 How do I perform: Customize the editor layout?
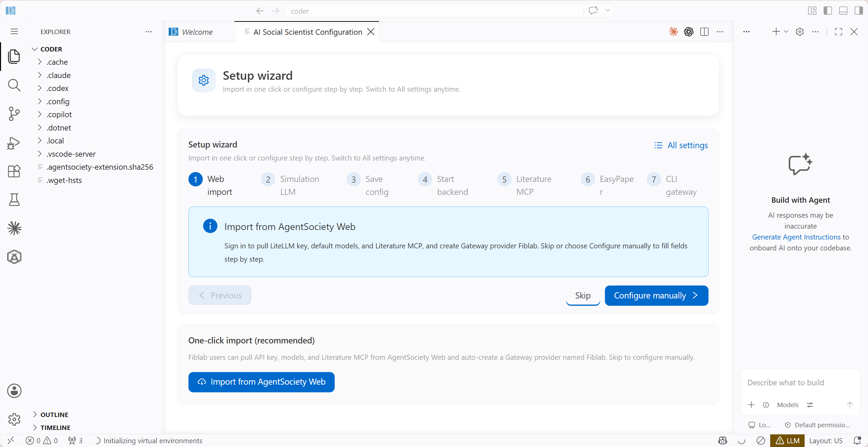point(812,11)
